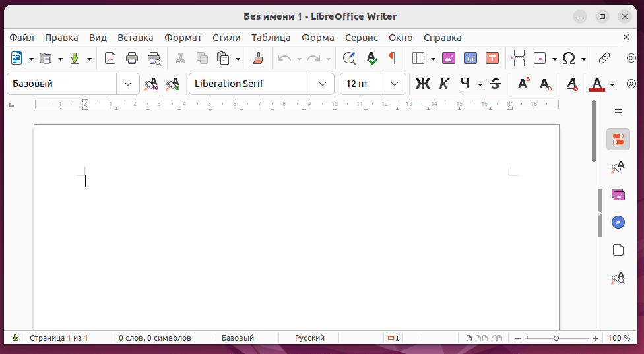Click the Copy icon
Viewport: 644px width, 354px height.
[202, 58]
